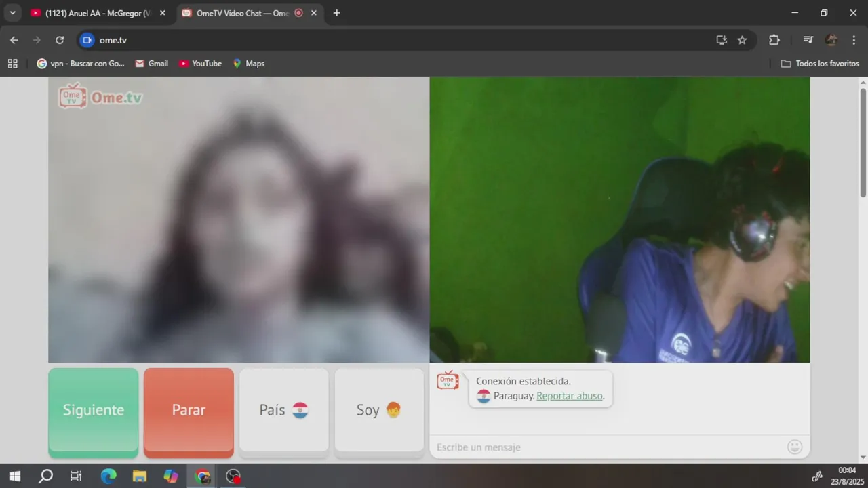
Task: Click the remote blurred video feed
Action: [239, 220]
